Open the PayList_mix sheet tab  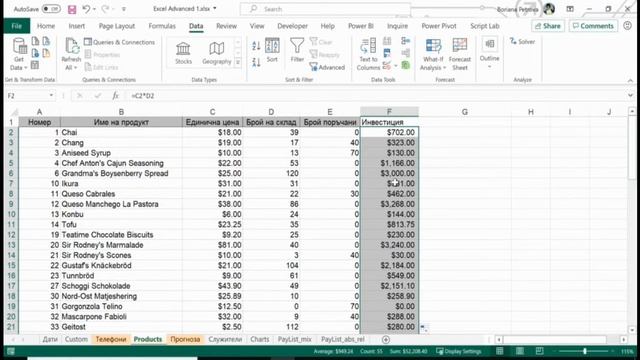[x=294, y=339]
